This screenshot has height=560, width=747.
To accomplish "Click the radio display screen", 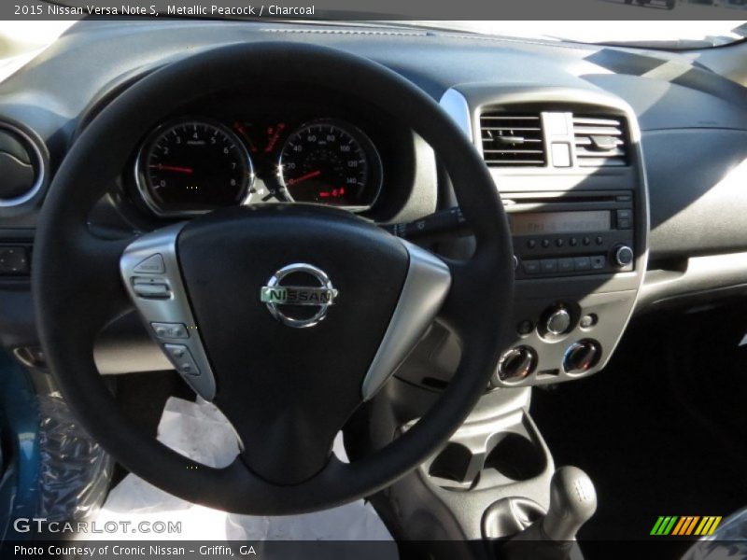I will (561, 222).
